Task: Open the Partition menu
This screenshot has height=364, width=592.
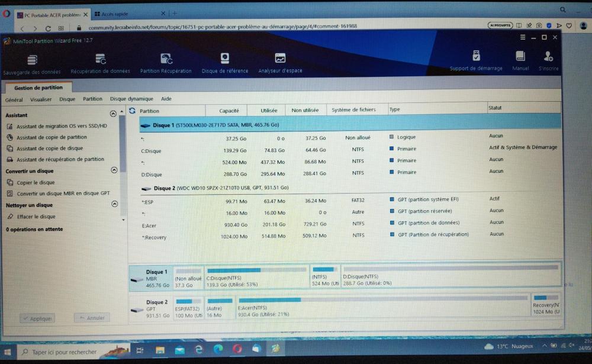Action: coord(92,99)
